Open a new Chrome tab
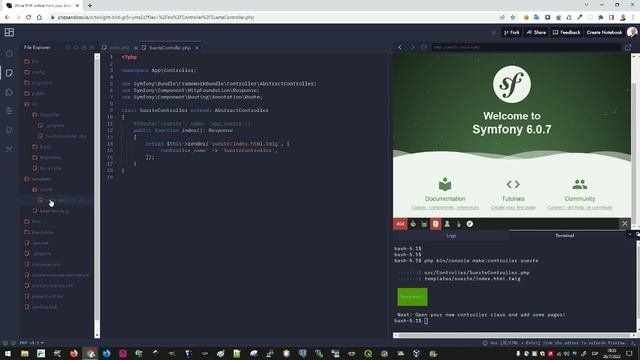The height and width of the screenshot is (360, 640). point(90,5)
